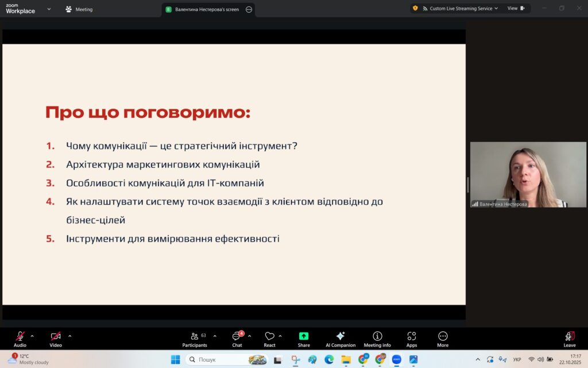Open screen share options ellipsis

tap(249, 9)
